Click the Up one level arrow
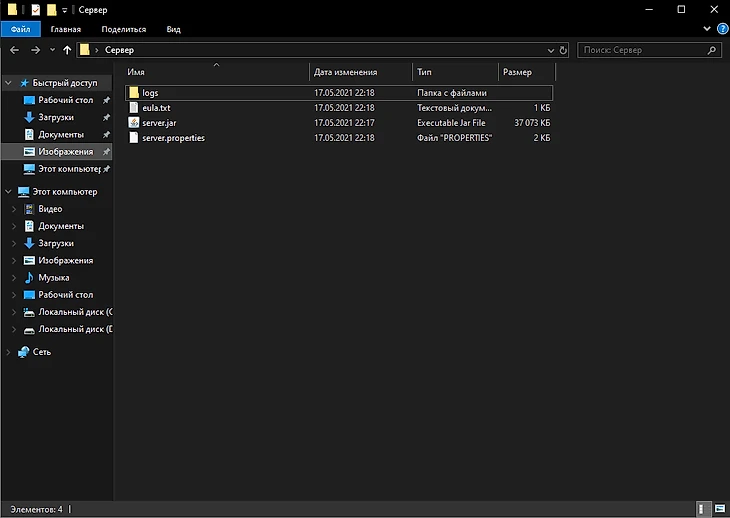The height and width of the screenshot is (518, 730). coord(67,49)
